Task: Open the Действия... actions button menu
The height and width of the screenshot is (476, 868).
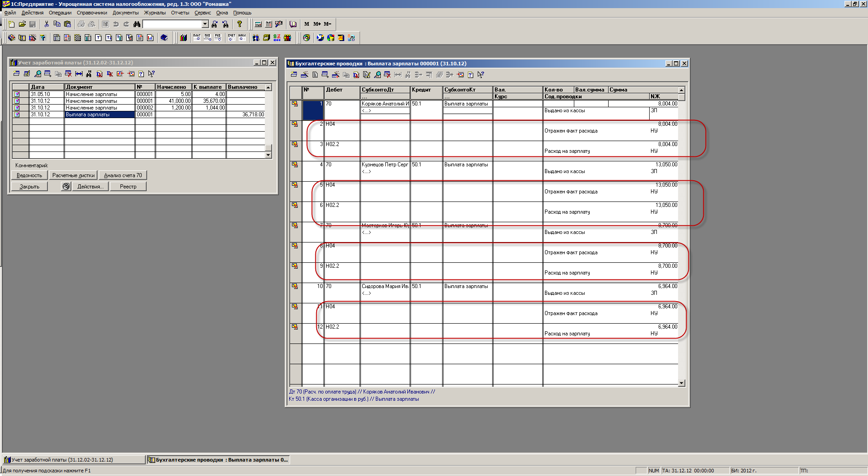Action: tap(90, 187)
